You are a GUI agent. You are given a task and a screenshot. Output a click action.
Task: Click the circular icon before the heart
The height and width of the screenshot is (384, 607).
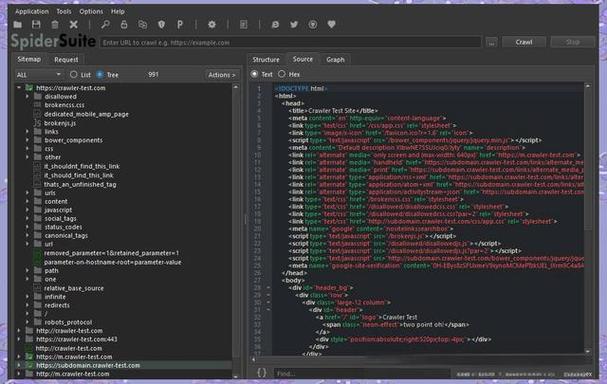tap(313, 25)
